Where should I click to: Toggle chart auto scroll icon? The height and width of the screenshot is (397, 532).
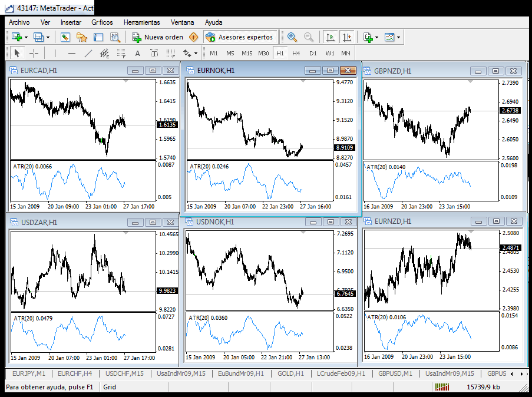coord(330,37)
